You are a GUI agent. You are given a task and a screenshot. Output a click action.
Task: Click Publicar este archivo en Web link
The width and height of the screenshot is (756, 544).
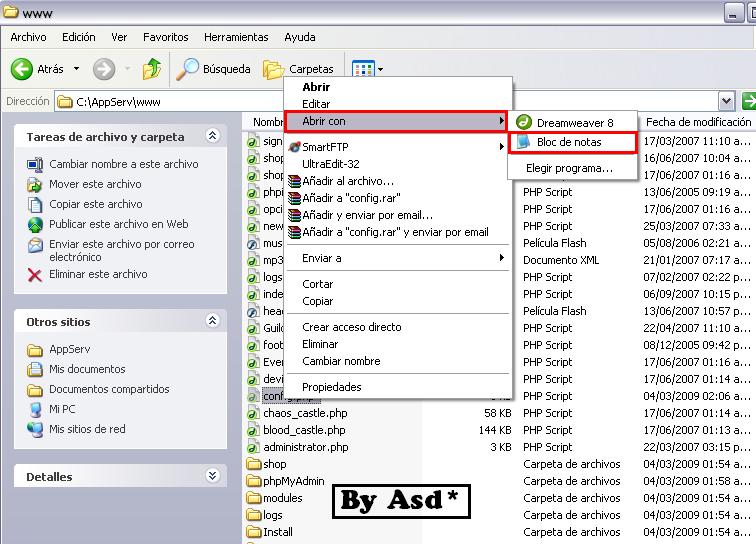pos(119,224)
